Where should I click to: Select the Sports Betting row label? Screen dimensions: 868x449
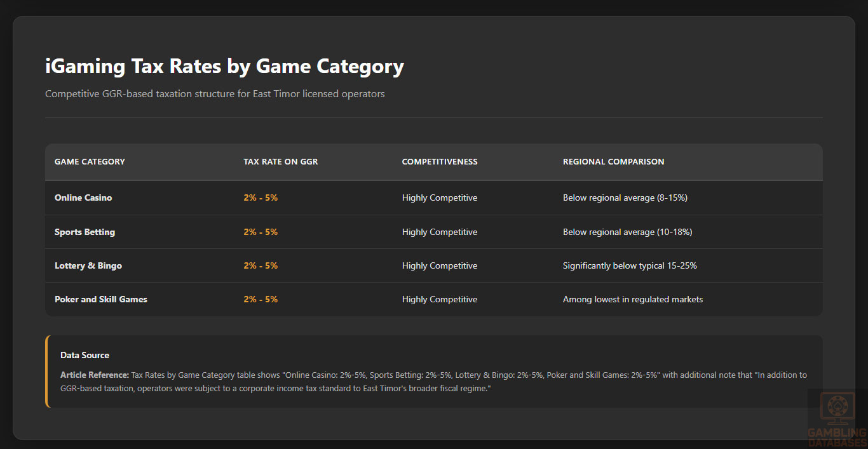click(x=85, y=232)
